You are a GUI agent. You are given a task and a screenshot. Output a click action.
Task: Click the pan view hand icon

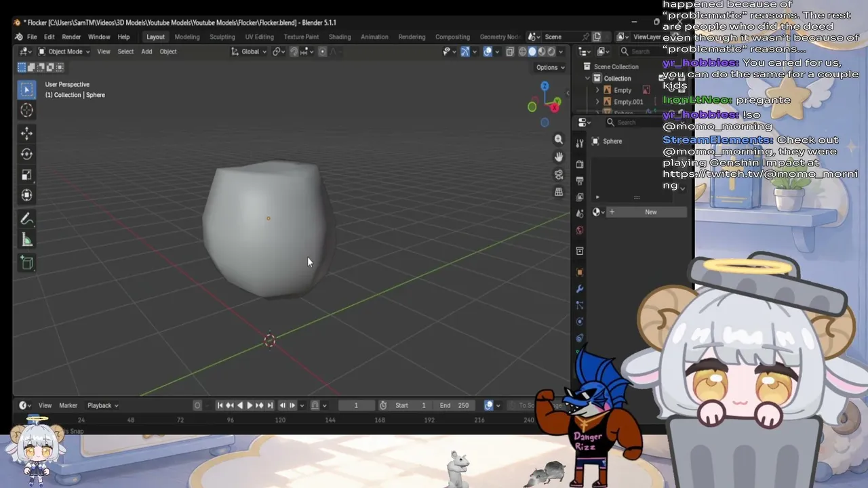tap(559, 157)
